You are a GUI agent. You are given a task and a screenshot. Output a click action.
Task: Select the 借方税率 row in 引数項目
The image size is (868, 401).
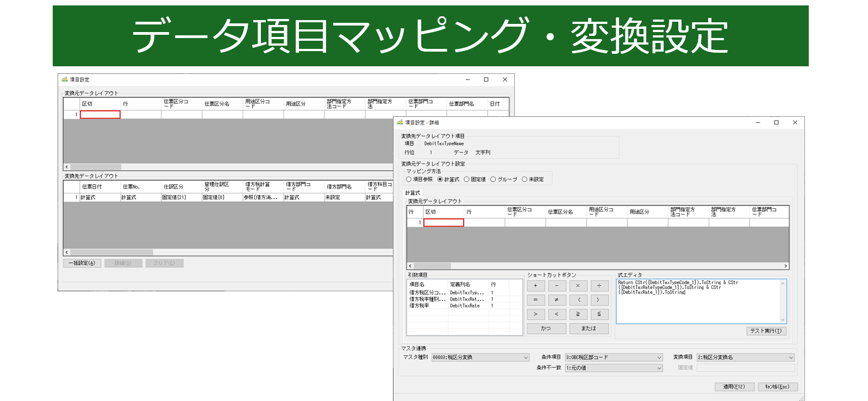[x=465, y=305]
